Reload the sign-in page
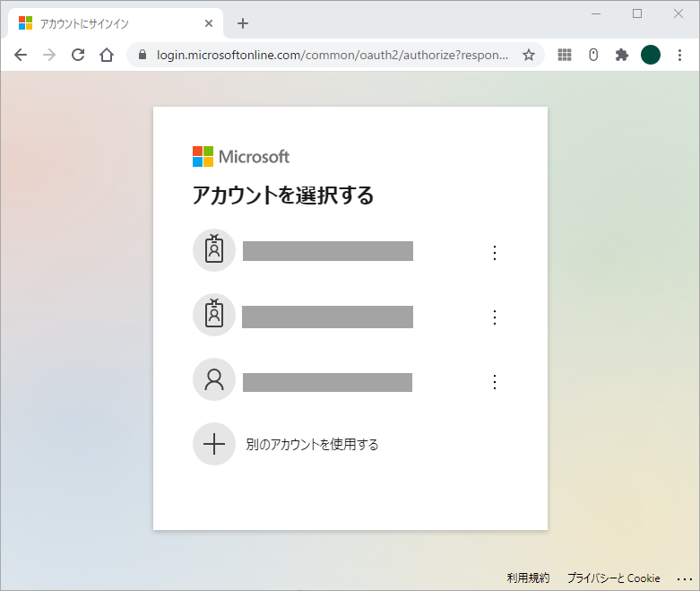Image resolution: width=700 pixels, height=591 pixels. tap(78, 55)
